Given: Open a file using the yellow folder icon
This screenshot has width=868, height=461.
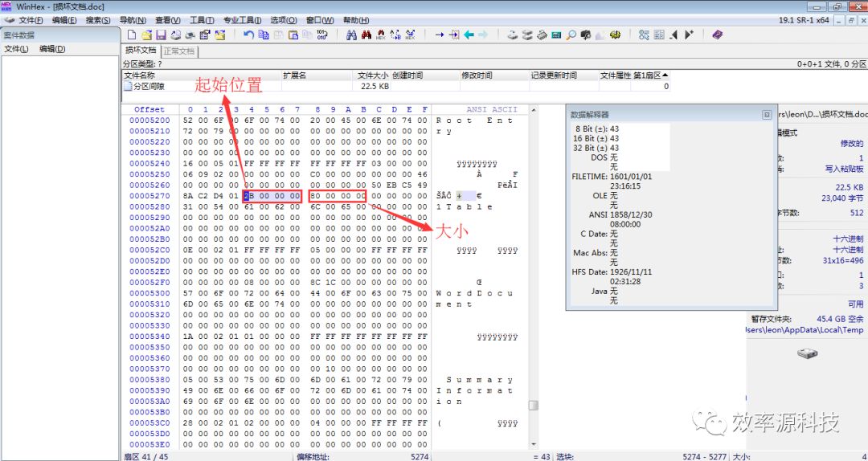Looking at the screenshot, I should click(x=147, y=35).
